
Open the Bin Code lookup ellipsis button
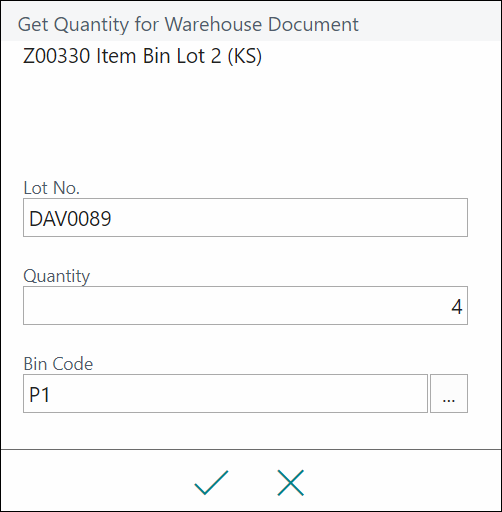click(449, 394)
